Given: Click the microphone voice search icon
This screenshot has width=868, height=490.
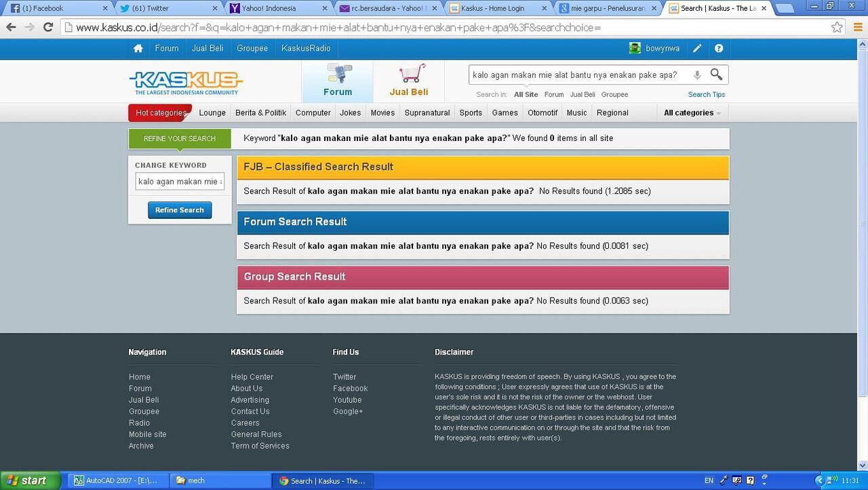Looking at the screenshot, I should click(x=696, y=75).
